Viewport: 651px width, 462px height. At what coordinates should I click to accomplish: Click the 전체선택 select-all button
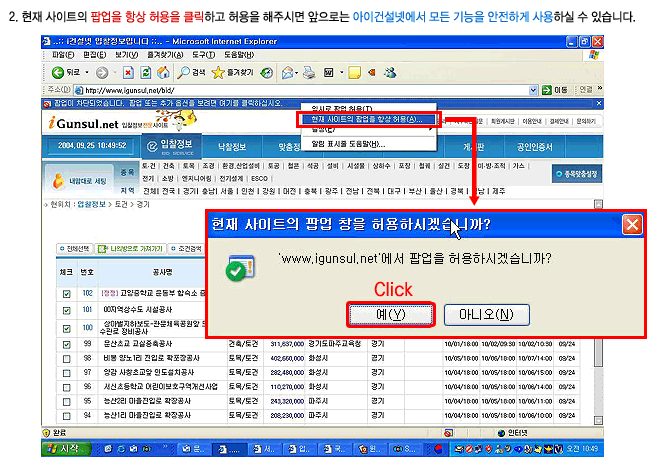[74, 249]
